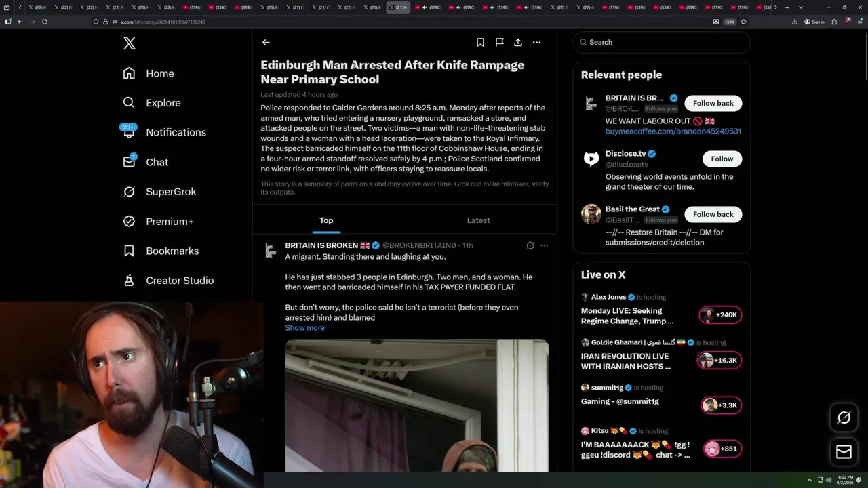Open Firefox View tabs icon

point(7,7)
